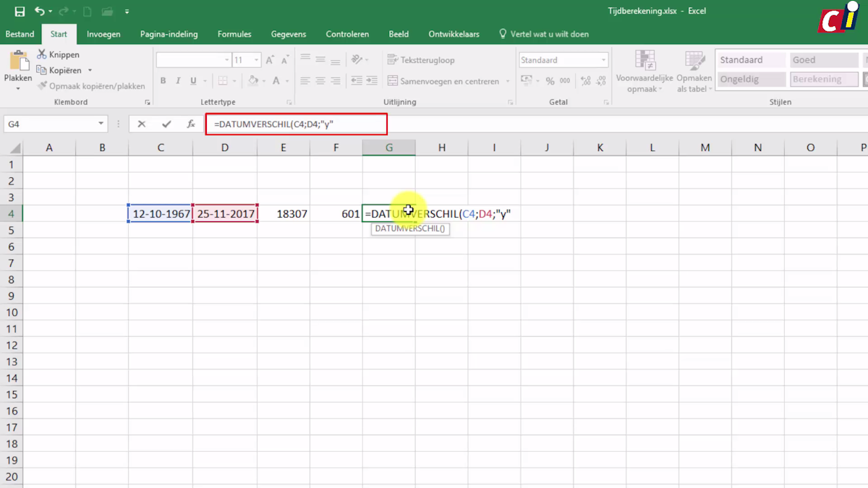
Task: Click the Kopiëren icon
Action: point(41,69)
